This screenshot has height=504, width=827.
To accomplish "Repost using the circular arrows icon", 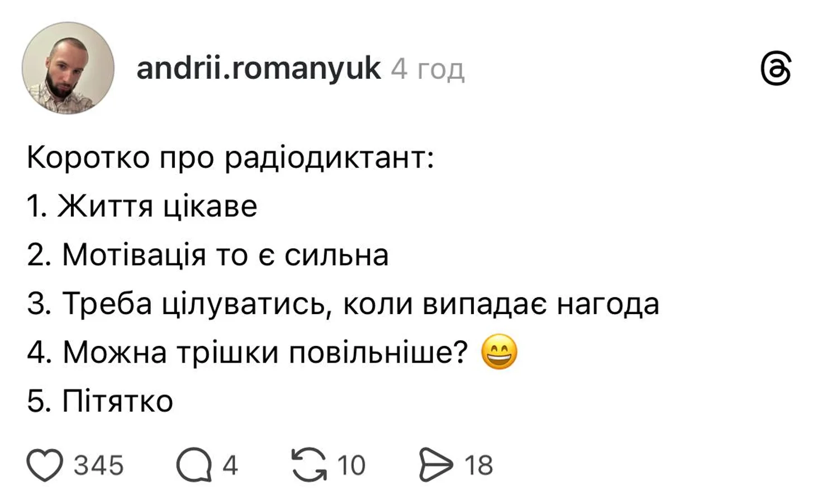I will 309,465.
